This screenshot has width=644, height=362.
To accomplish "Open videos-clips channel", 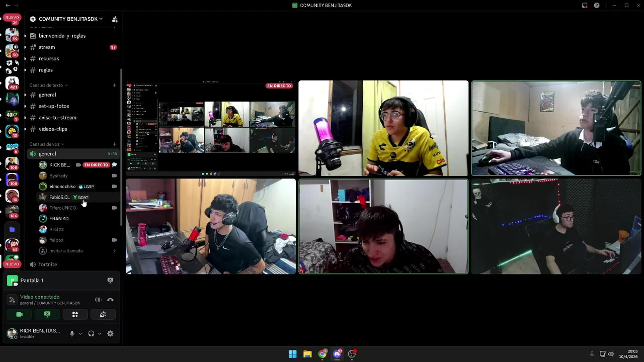I will point(72,129).
